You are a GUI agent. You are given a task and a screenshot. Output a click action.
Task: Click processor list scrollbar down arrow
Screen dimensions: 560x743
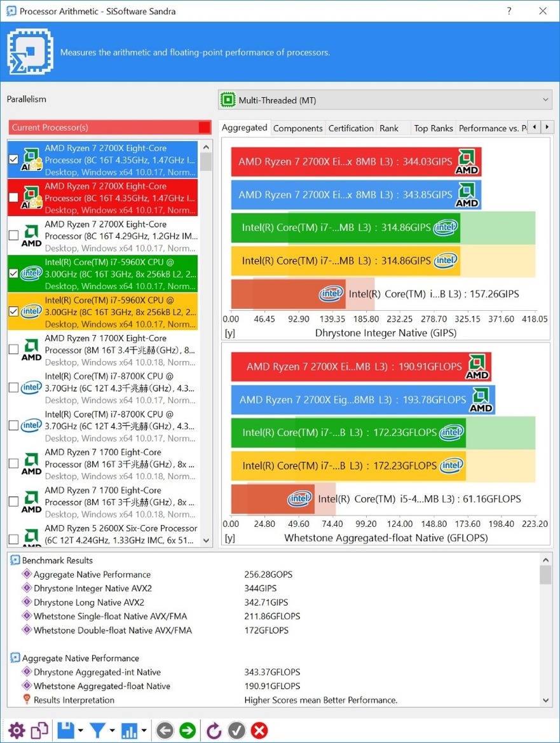click(206, 540)
